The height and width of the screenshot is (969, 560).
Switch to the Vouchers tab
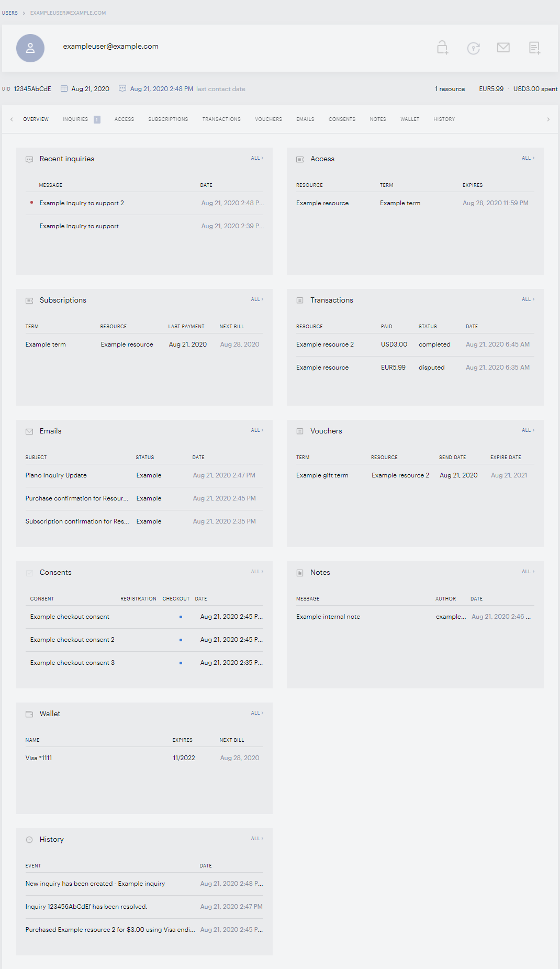[268, 119]
